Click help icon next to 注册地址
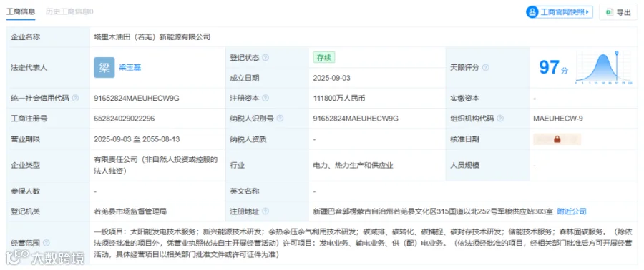The width and height of the screenshot is (644, 270). tap(265, 211)
